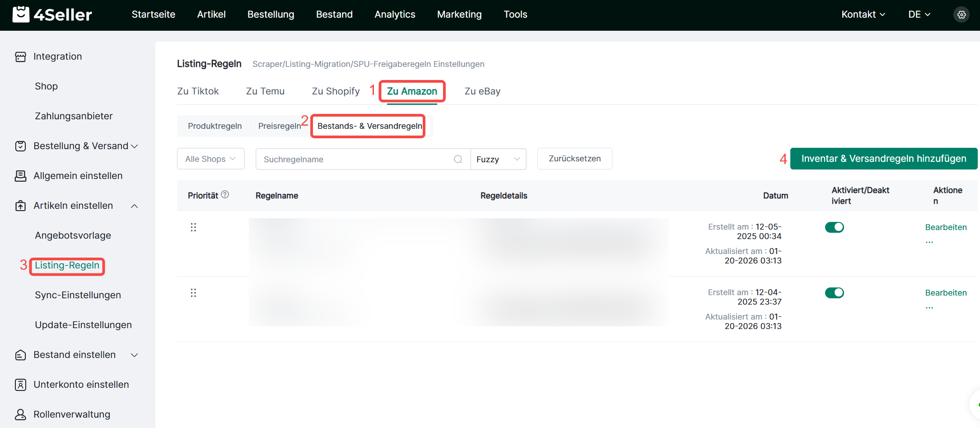Click the Zurücksetzen button

(574, 159)
